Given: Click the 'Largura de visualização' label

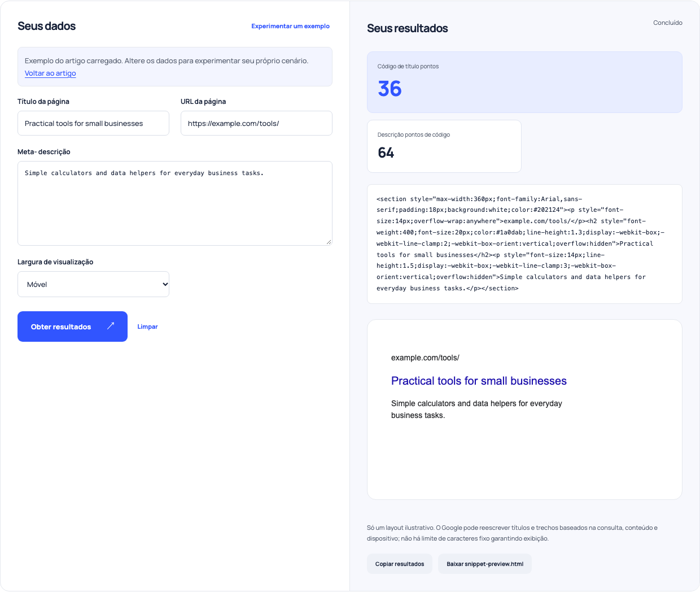Looking at the screenshot, I should 55,262.
